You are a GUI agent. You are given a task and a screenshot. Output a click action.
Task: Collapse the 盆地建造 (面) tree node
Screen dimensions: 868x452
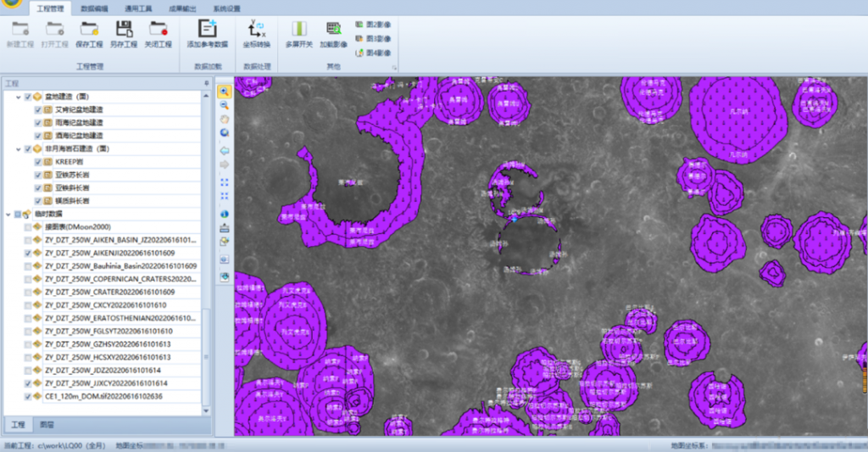click(x=19, y=97)
